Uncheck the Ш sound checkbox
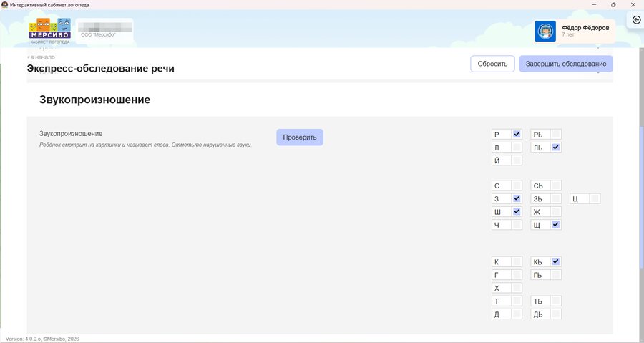The image size is (644, 343). coord(517,211)
